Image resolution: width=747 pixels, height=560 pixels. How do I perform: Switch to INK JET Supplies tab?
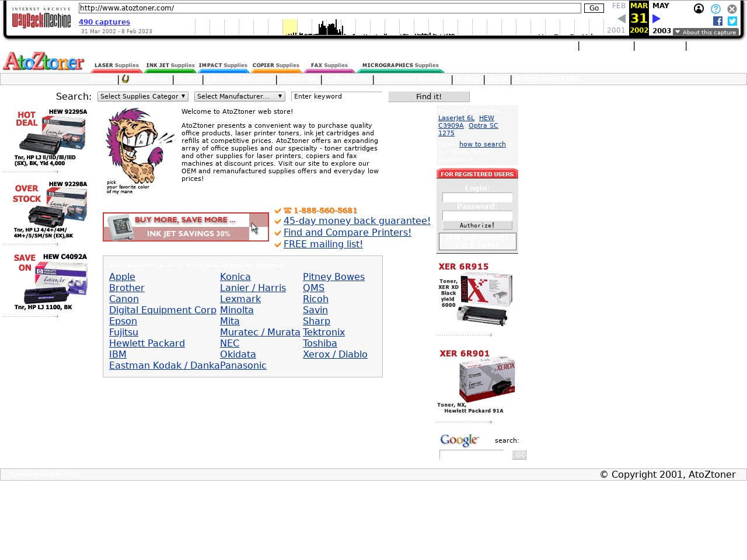point(170,66)
